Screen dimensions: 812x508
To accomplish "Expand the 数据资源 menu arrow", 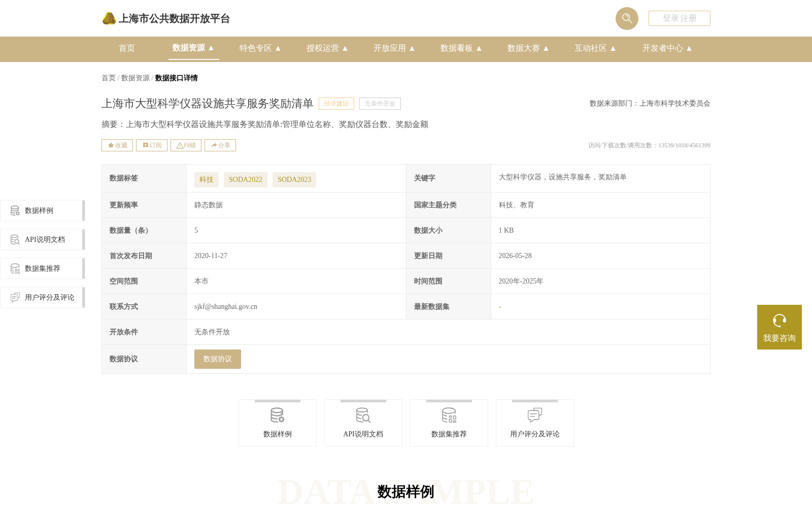I will (211, 48).
